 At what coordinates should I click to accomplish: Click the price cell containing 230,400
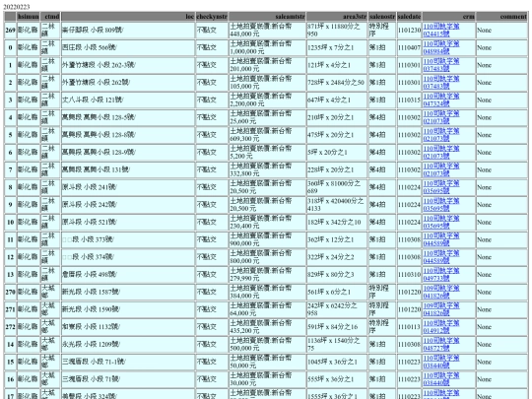click(x=267, y=223)
